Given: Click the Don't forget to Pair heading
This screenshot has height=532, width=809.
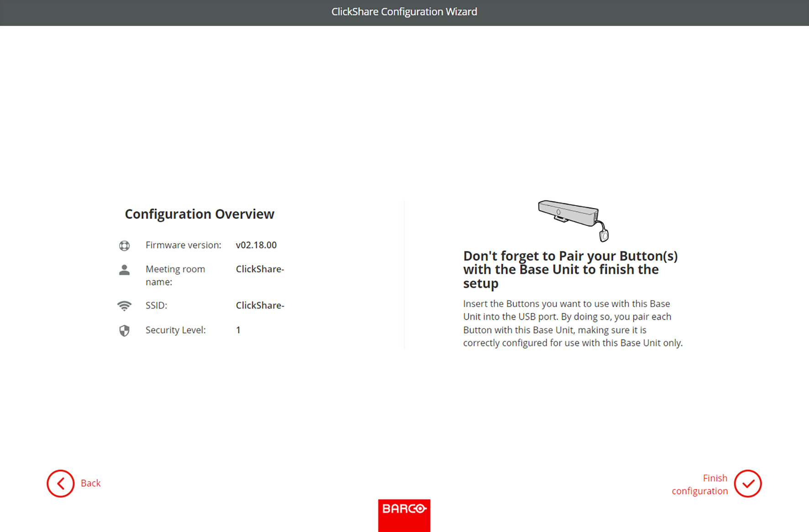Looking at the screenshot, I should pyautogui.click(x=570, y=269).
